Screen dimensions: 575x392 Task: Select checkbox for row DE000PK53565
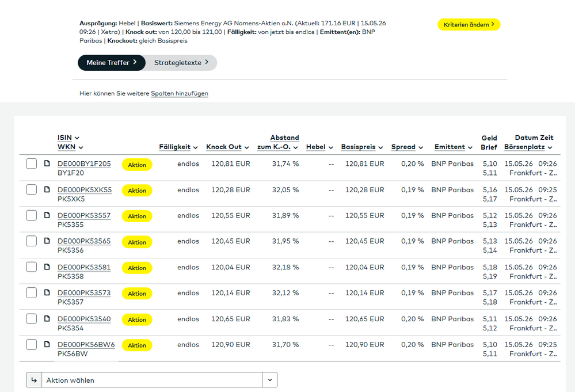coord(32,241)
